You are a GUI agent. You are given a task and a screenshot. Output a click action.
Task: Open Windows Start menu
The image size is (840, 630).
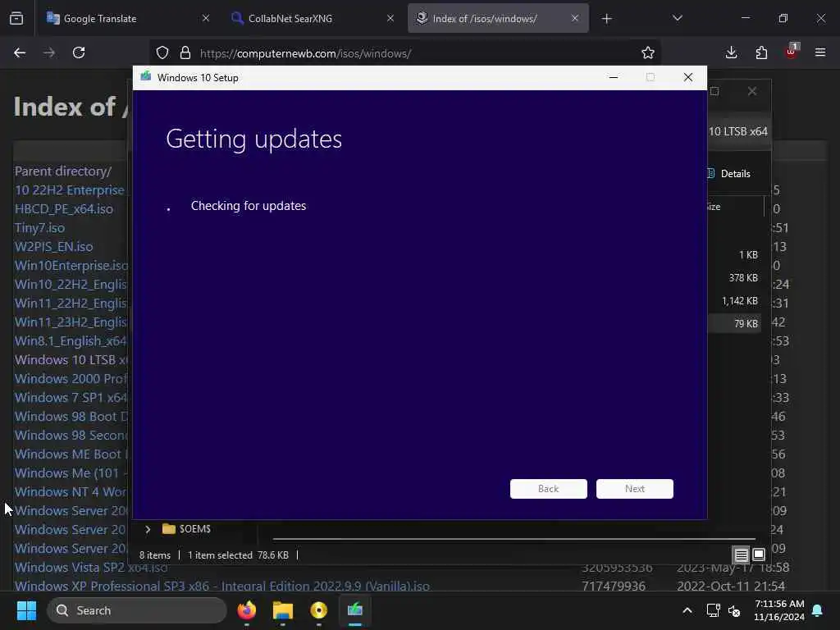coord(26,610)
